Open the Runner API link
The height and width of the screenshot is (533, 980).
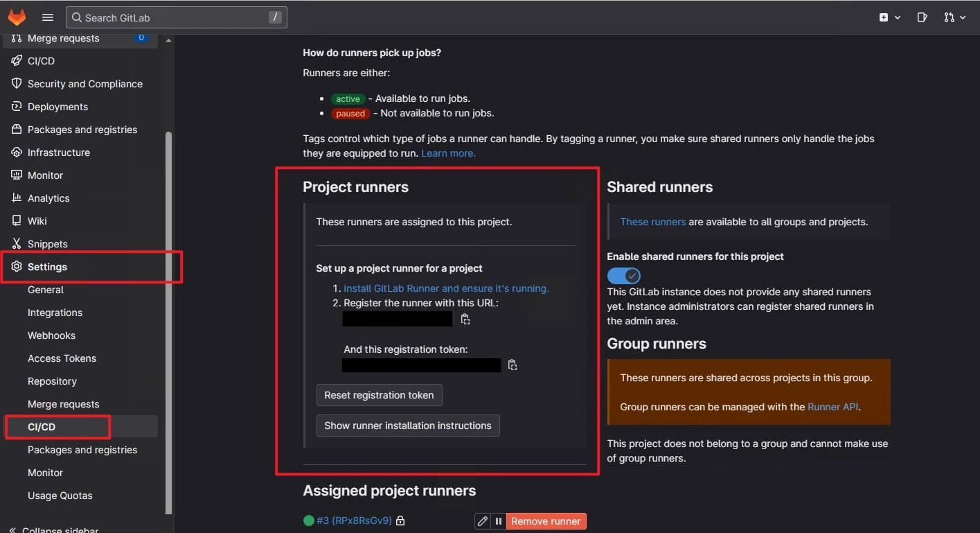833,407
